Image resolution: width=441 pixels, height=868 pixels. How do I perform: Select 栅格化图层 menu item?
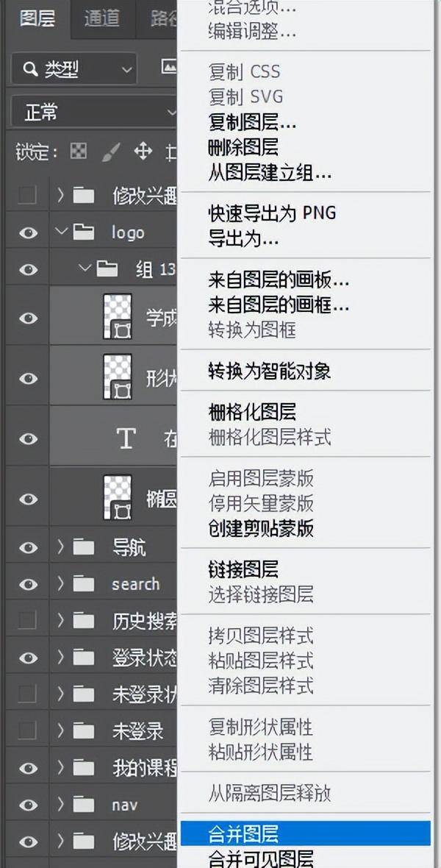(x=252, y=413)
